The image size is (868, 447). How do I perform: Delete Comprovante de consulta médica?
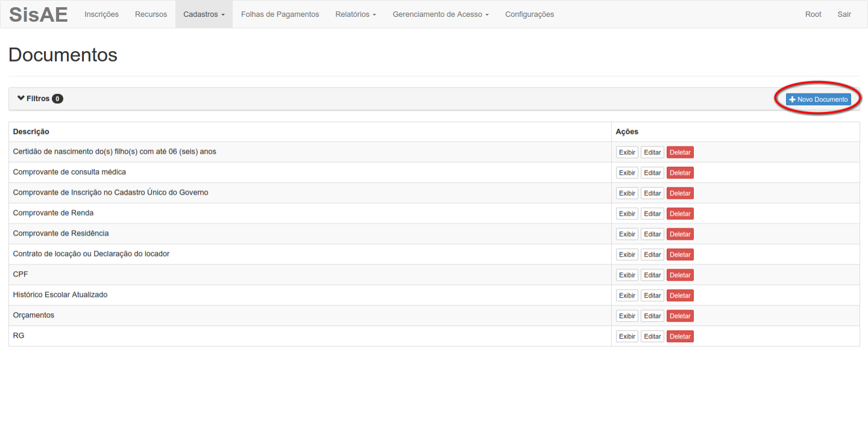(x=680, y=173)
